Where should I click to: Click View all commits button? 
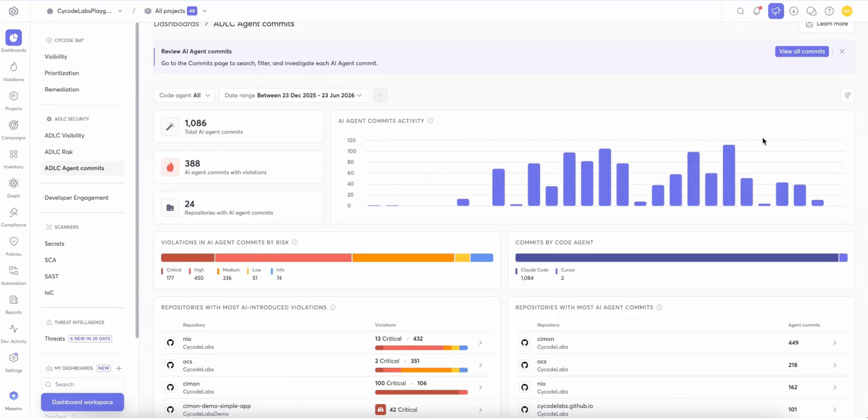tap(802, 51)
